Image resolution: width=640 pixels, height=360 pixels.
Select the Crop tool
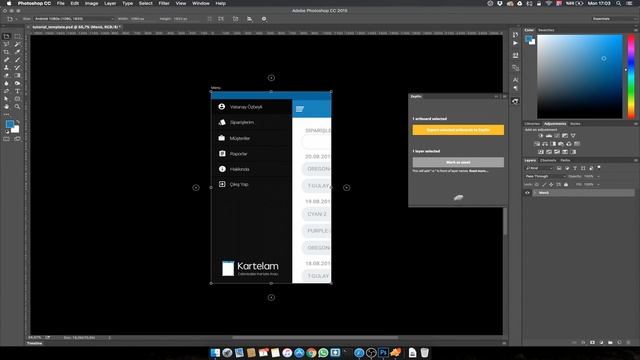6,52
